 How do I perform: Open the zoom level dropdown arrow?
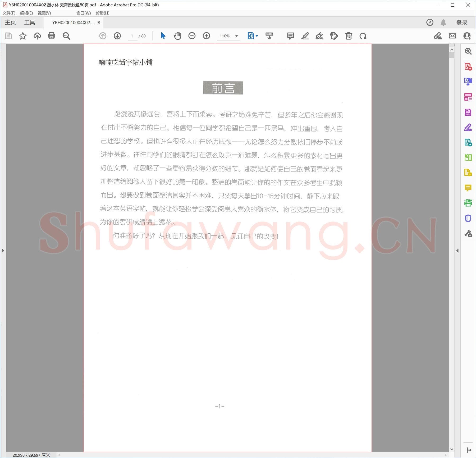237,36
